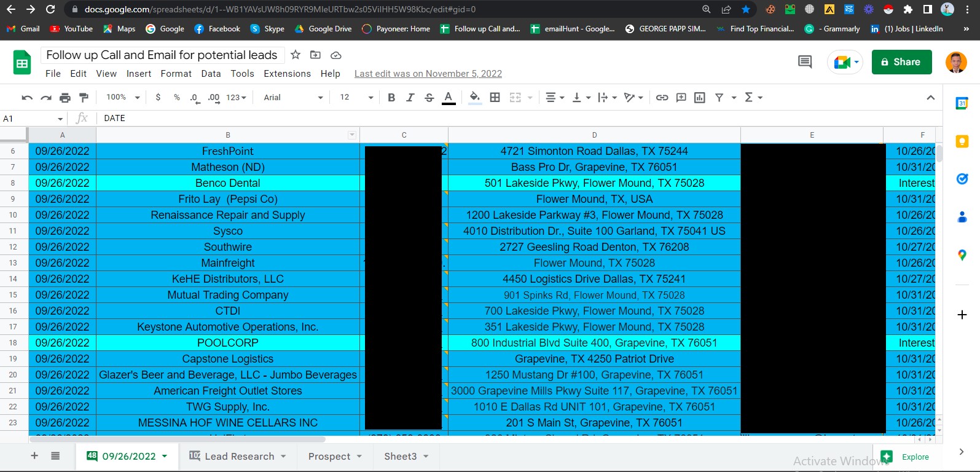Open Arial font dropdown
The width and height of the screenshot is (980, 472).
[x=293, y=98]
